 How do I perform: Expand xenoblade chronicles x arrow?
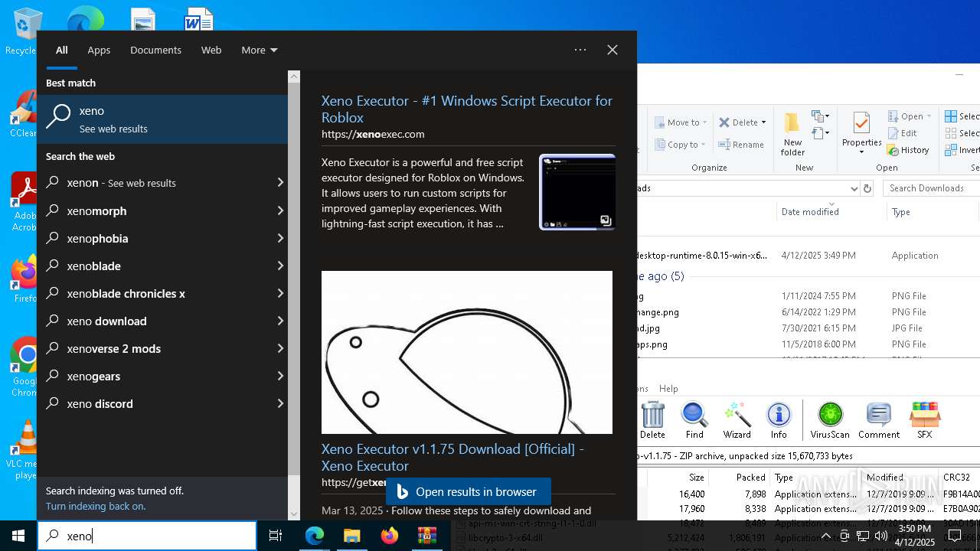tap(280, 293)
